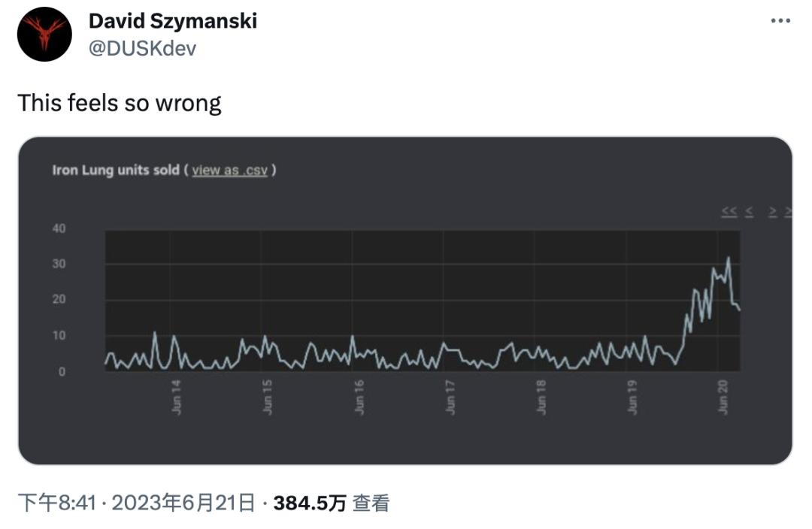
Task: Select the Jun 16 date label
Action: pos(359,397)
